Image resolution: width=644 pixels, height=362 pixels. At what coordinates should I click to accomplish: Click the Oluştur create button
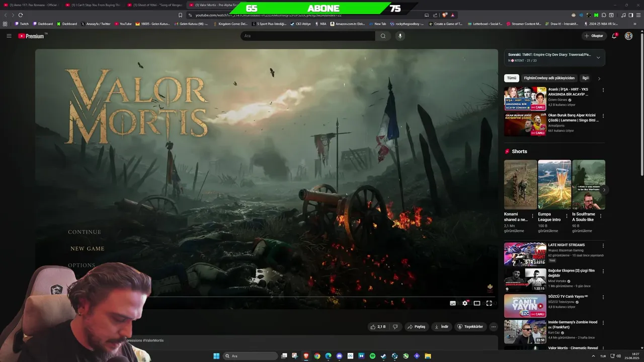pos(594,36)
